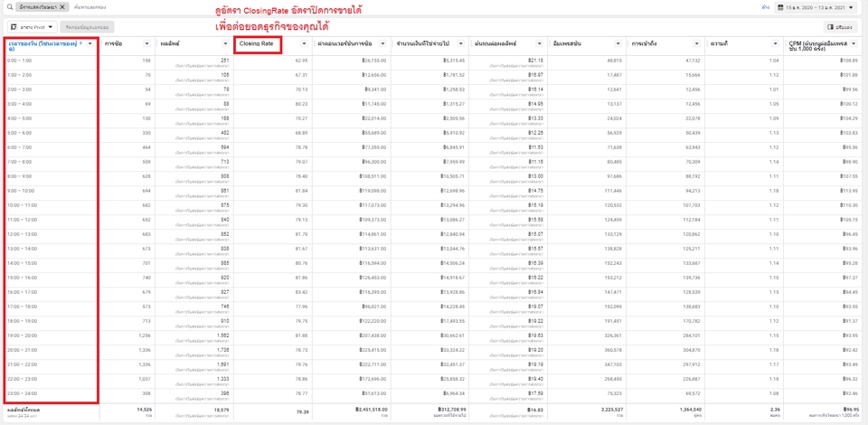Viewport: 868px width, 425px height.
Task: Click total CPM ฿96.95
Action: click(x=852, y=410)
